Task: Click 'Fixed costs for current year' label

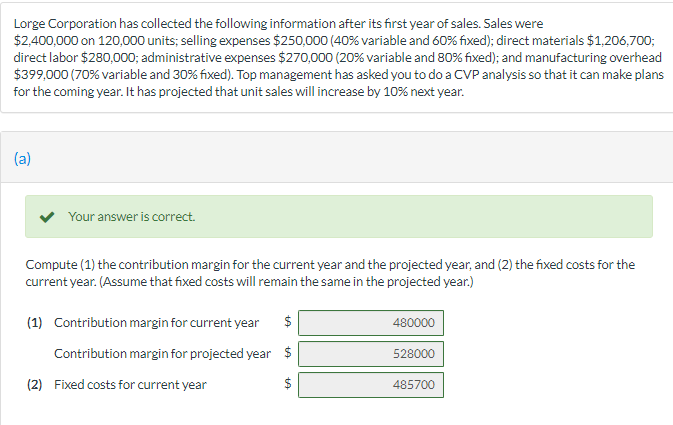Action: point(130,384)
